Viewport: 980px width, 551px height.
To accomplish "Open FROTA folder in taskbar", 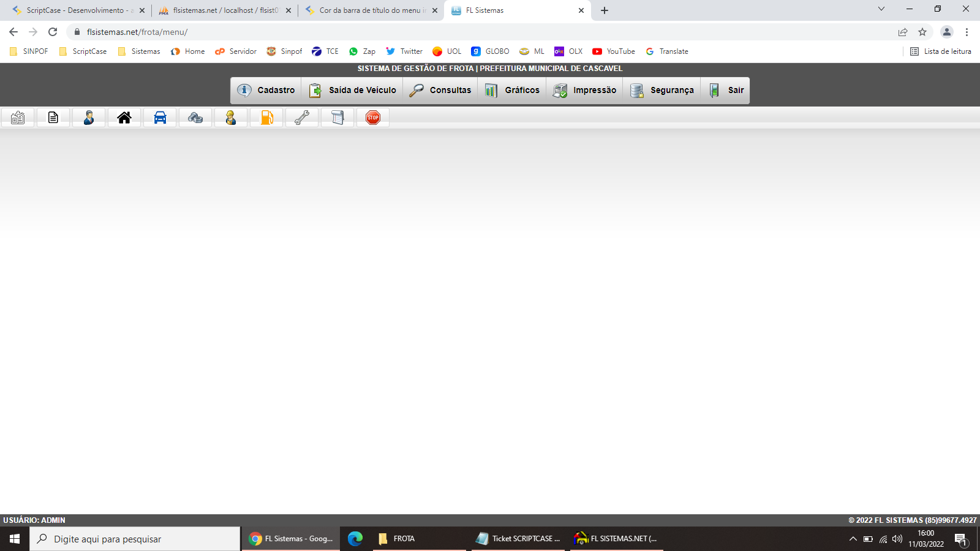I will [x=420, y=539].
